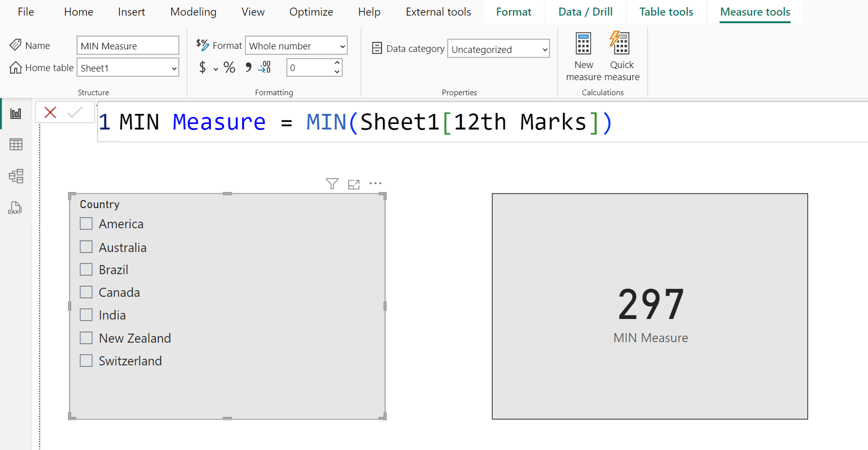Open DAX query view icon
Screen dimensions: 868x450
tap(15, 208)
